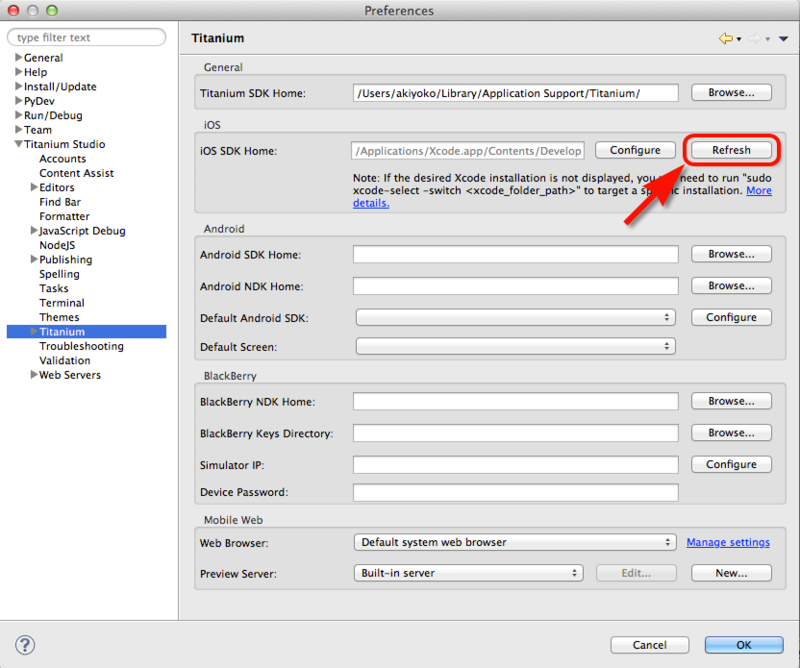Select Formatter preferences
The width and height of the screenshot is (800, 668).
[64, 216]
